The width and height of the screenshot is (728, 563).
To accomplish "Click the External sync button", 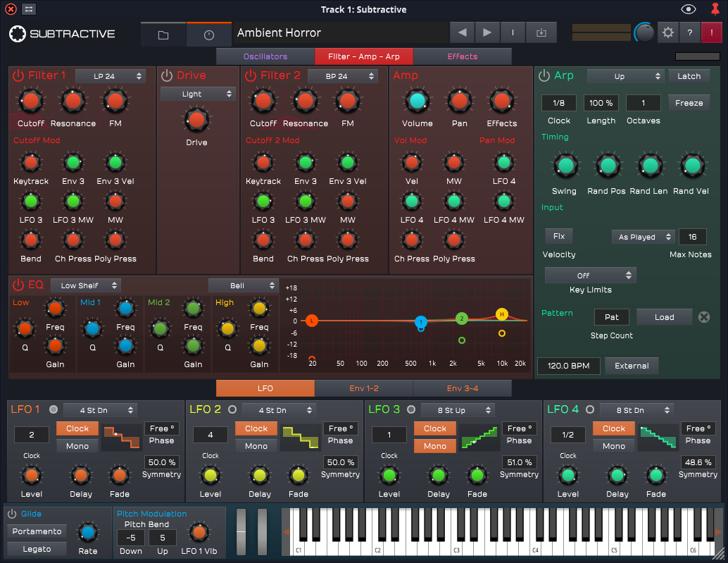I will tap(632, 366).
